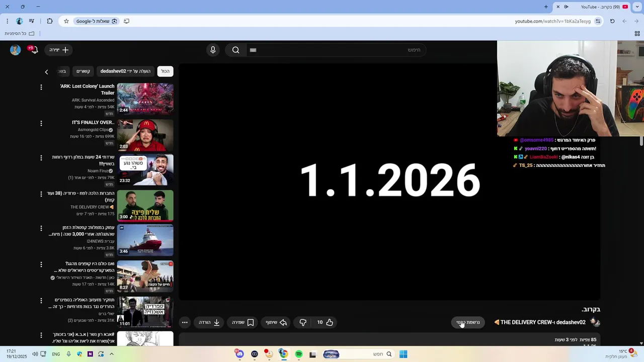Toggle the subscribed button
Viewport: 644px width, 362px height.
[468, 322]
